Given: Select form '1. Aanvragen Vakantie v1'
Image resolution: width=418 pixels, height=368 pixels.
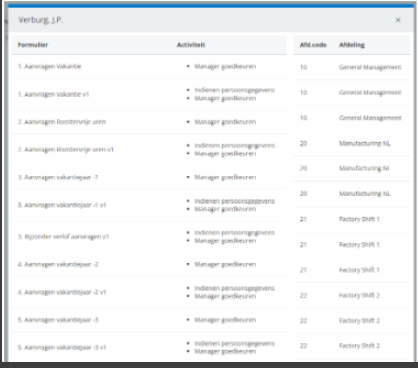Looking at the screenshot, I should (x=53, y=94).
